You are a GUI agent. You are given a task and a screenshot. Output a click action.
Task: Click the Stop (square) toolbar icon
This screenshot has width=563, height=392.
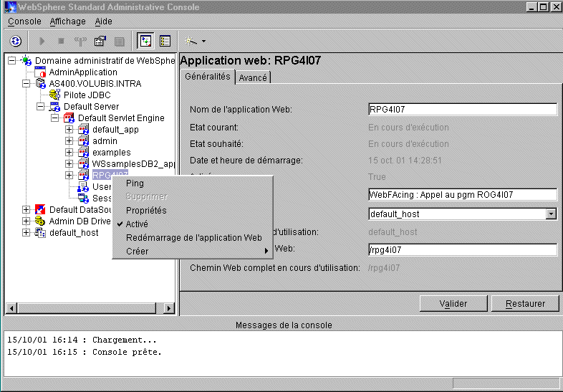(61, 42)
